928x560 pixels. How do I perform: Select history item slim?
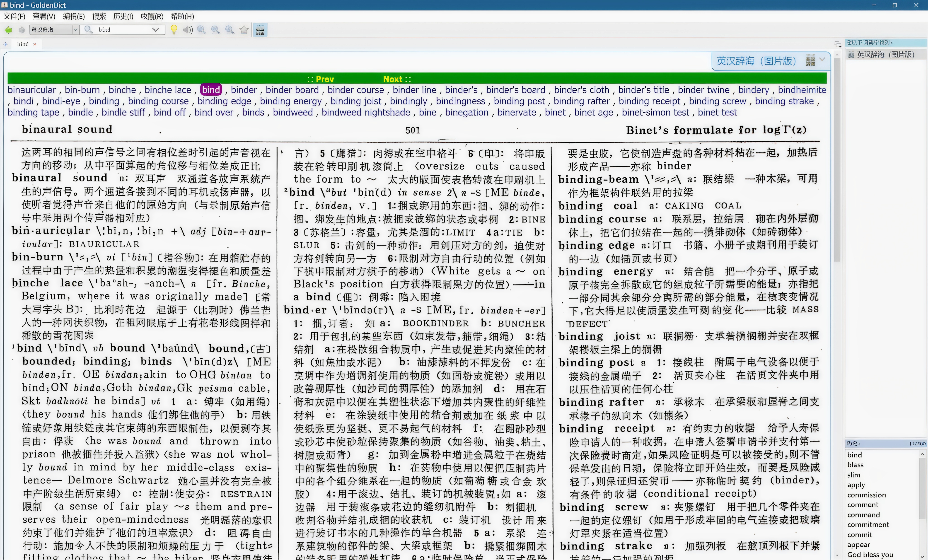click(854, 475)
